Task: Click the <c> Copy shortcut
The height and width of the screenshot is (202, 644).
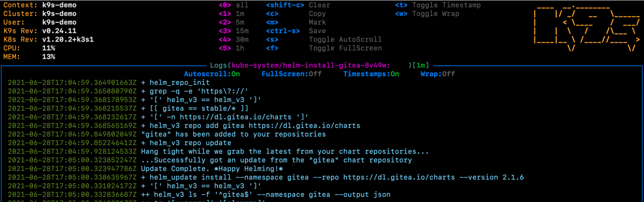Action: 296,13
